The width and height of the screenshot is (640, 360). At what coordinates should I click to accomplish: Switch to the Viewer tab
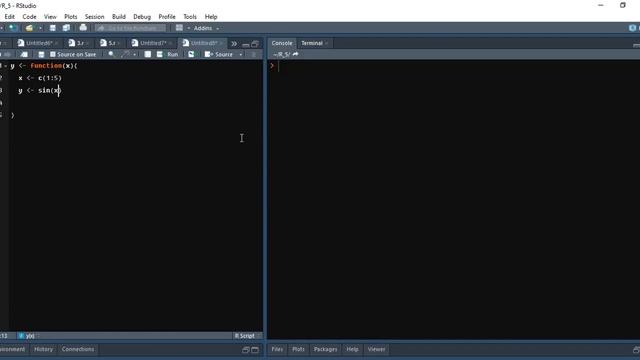(376, 349)
